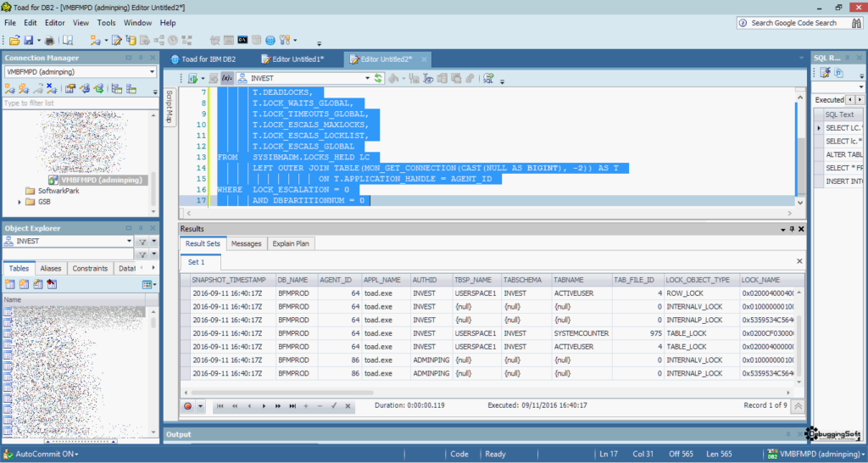This screenshot has height=463, width=868.
Task: Click the web browser globe icon in toolbar
Action: [x=270, y=40]
